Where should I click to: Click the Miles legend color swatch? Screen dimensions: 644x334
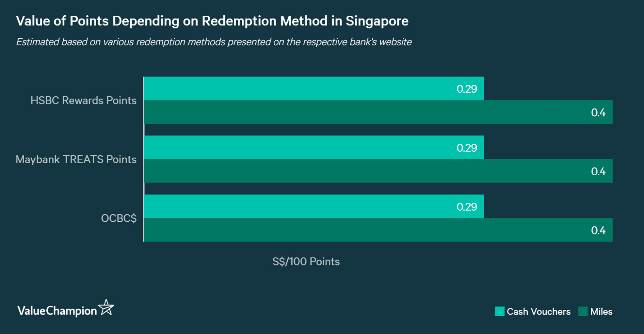click(x=583, y=311)
